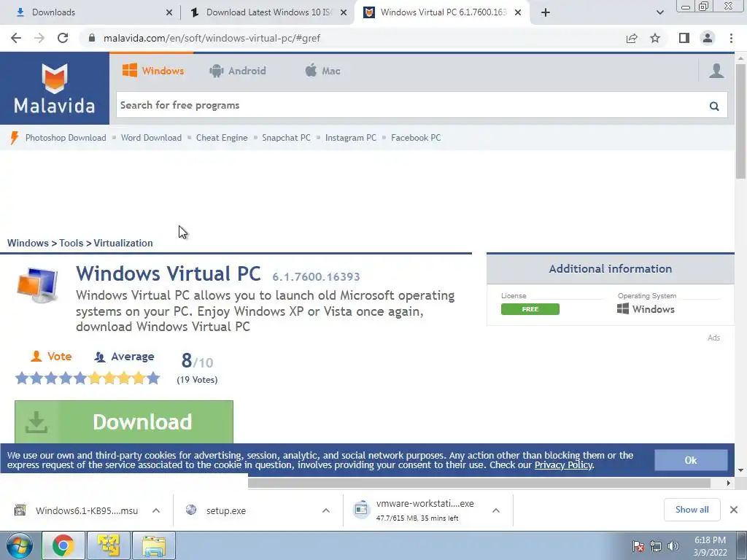The image size is (747, 560).
Task: Expand options for vmware-workstation download
Action: point(496,510)
